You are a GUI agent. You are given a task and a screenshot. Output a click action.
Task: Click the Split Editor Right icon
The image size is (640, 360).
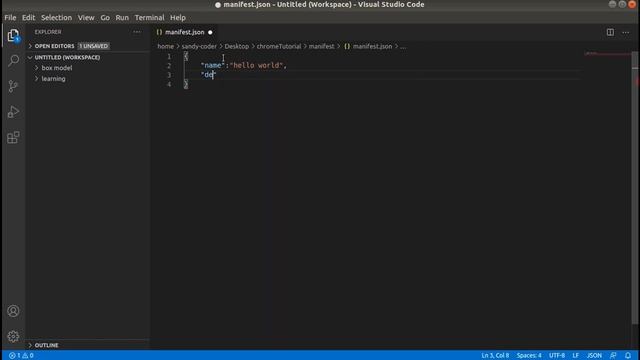[x=610, y=32]
